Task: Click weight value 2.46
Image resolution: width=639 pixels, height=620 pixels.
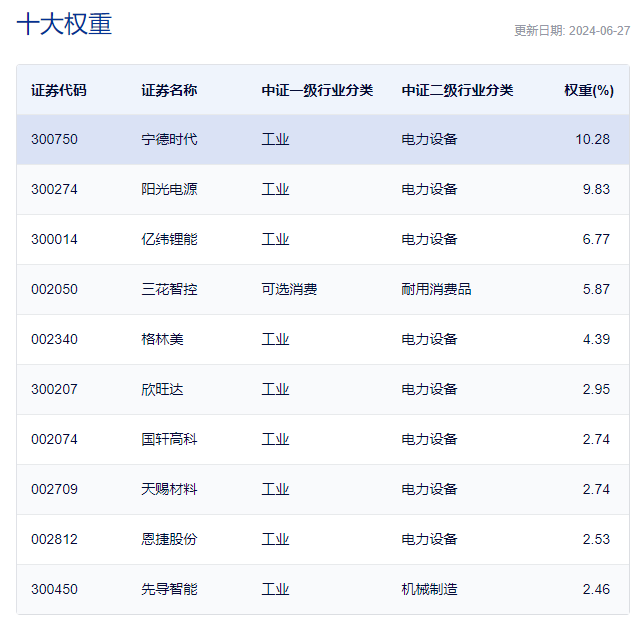Action: click(x=596, y=589)
